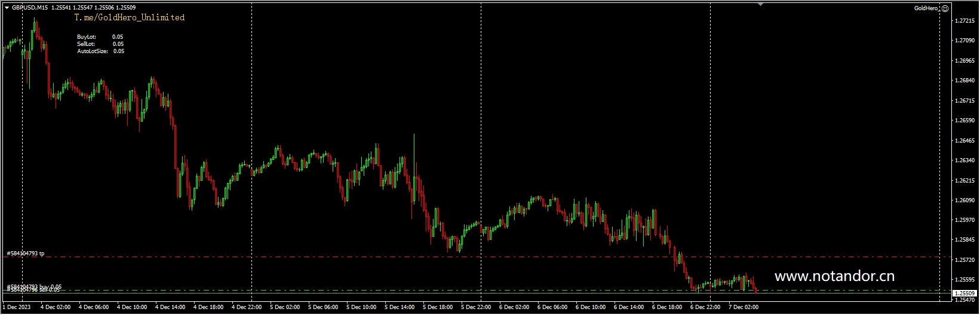Click the 7 Dec 02:00 time label
This screenshot has width=980, height=315.
tap(744, 307)
